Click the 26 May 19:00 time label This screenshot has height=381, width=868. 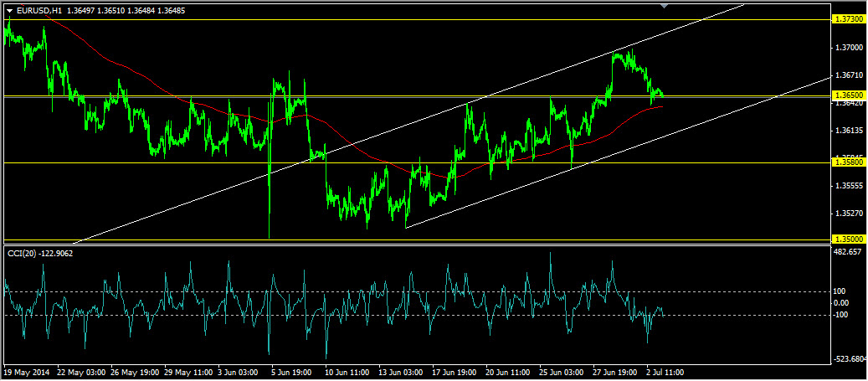[135, 373]
